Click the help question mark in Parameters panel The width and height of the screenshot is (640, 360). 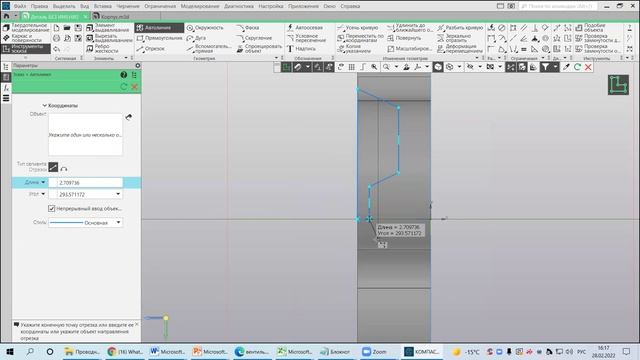[124, 75]
